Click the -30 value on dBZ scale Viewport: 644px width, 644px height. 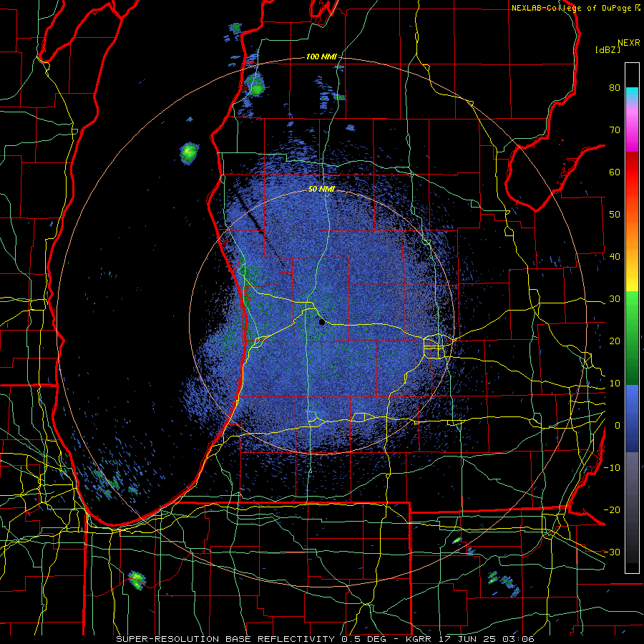coord(612,552)
